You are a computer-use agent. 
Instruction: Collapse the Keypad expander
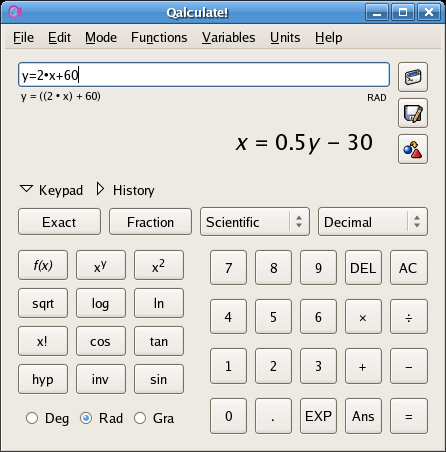pos(51,190)
